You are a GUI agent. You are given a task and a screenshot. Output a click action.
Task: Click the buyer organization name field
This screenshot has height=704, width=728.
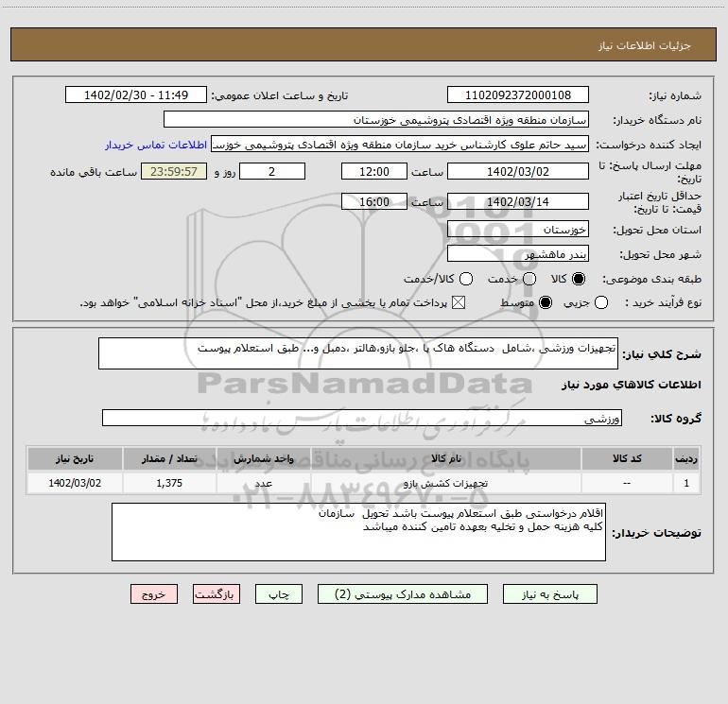click(376, 119)
